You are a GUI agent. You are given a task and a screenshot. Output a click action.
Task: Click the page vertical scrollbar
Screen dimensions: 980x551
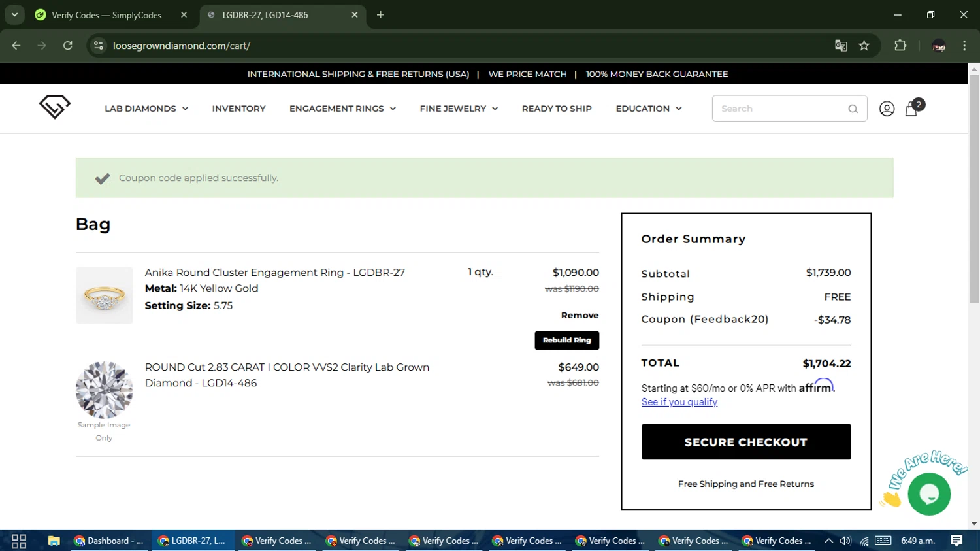tap(974, 190)
